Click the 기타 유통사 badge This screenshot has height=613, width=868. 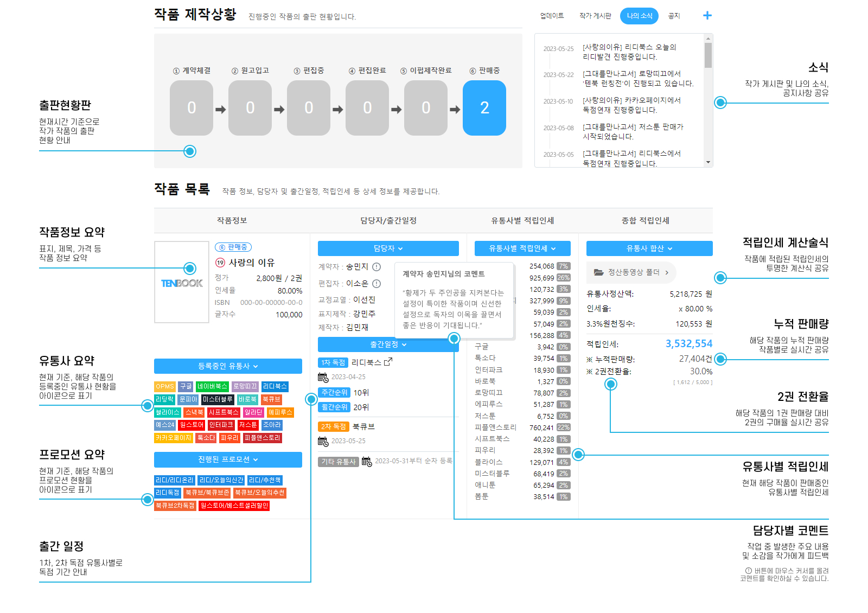point(339,462)
